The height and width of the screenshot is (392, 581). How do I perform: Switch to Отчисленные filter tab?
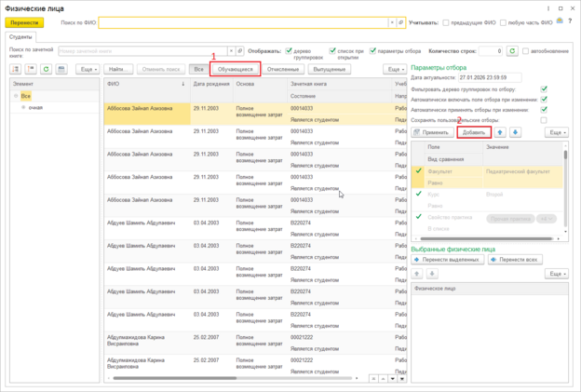(x=282, y=69)
